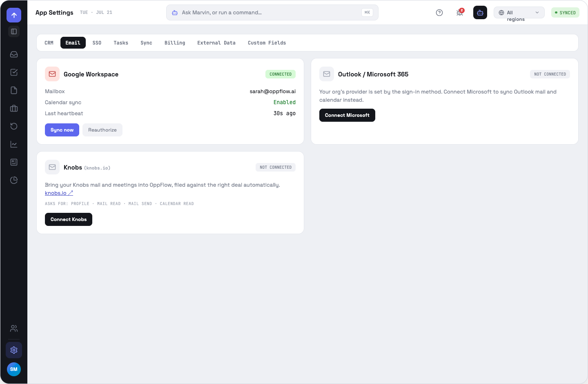Open the Custom Fields tab
This screenshot has height=384, width=588.
267,43
